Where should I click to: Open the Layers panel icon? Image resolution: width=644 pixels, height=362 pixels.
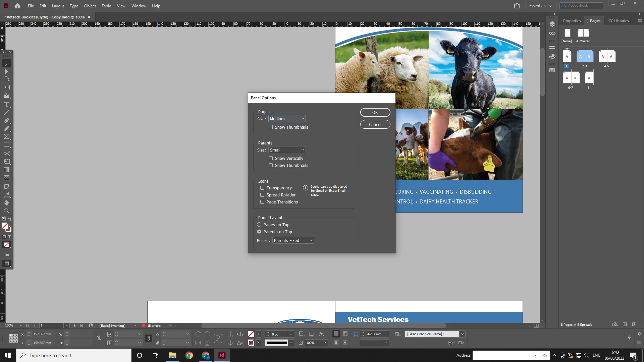pos(552,24)
